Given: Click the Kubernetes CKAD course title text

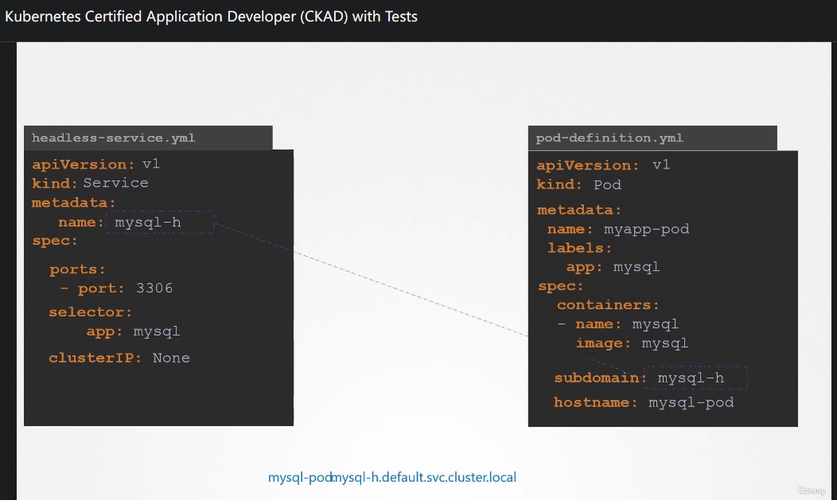Looking at the screenshot, I should (211, 17).
